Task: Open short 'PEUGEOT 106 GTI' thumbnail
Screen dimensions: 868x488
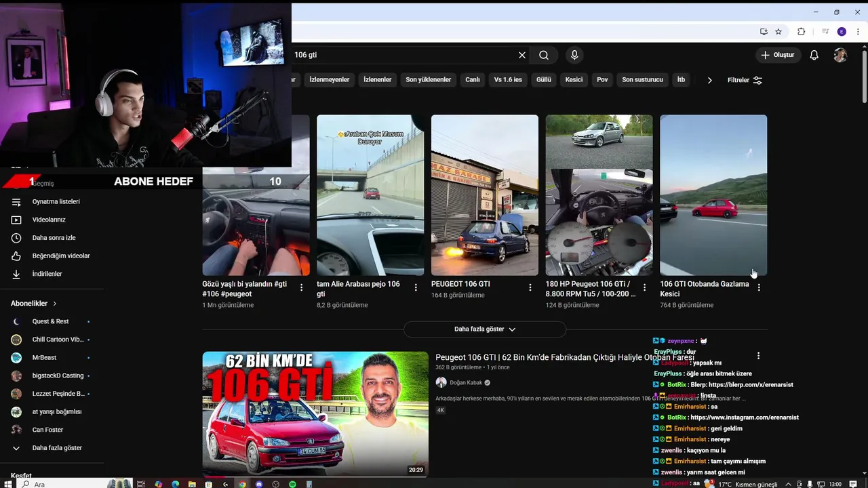Action: coord(485,195)
